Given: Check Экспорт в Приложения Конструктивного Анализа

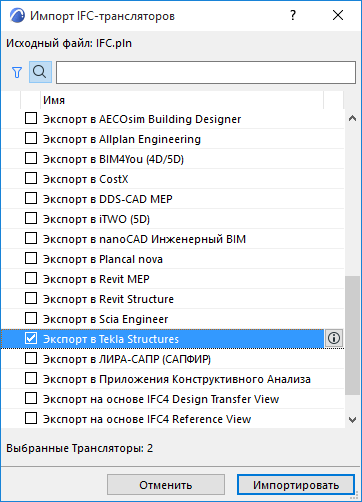Looking at the screenshot, I should [x=31, y=378].
